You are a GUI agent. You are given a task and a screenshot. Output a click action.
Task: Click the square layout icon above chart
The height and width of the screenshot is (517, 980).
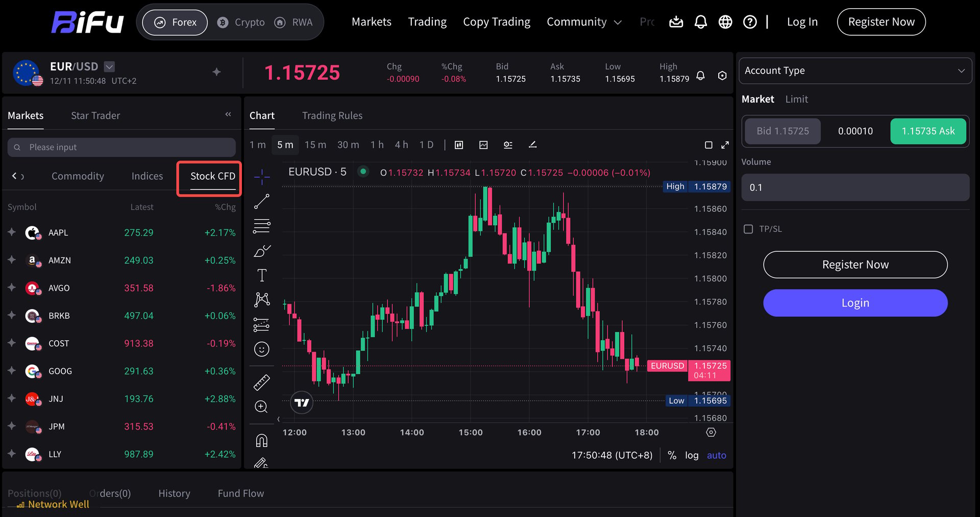coord(708,145)
